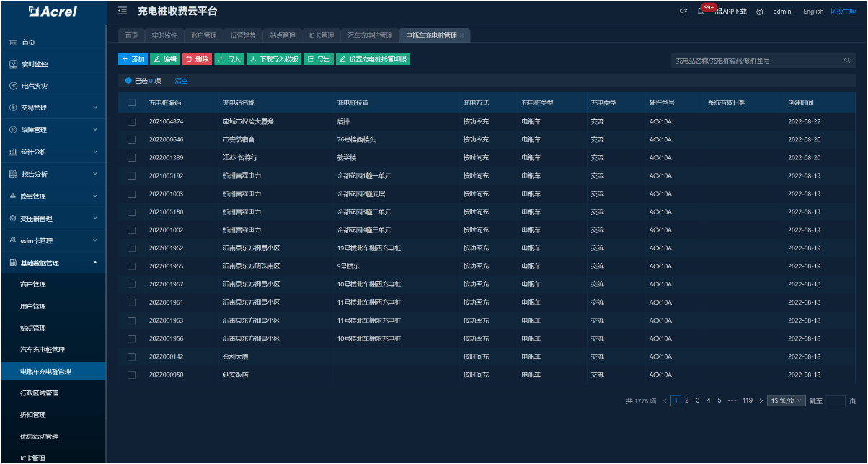The width and height of the screenshot is (868, 464).
Task: Collapse the sidebar with the hamburger icon
Action: [123, 11]
